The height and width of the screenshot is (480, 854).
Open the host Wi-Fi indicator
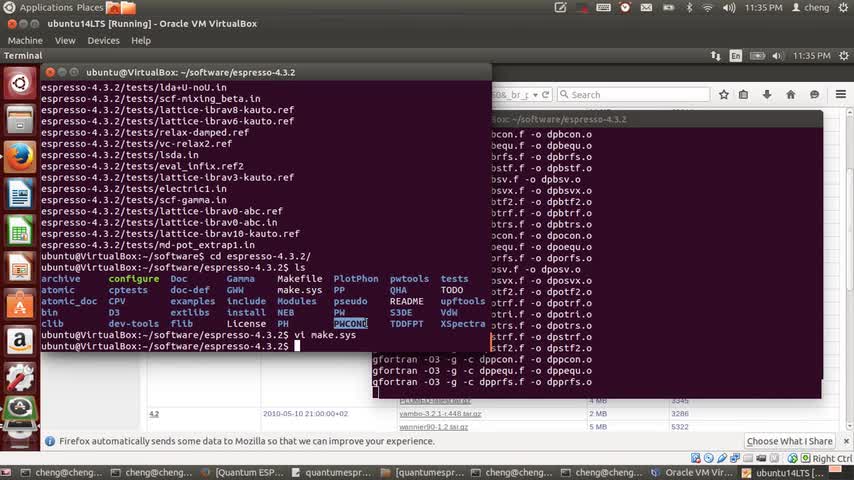point(707,8)
